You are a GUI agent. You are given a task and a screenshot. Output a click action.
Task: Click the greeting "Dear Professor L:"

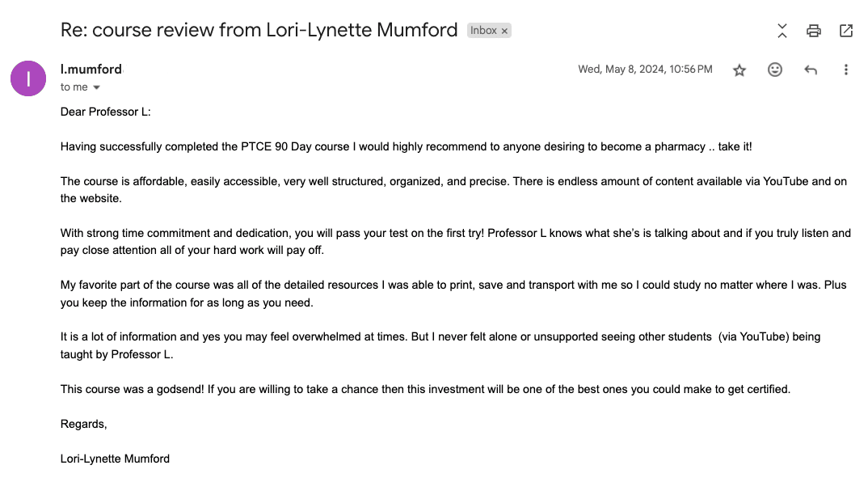pos(105,112)
